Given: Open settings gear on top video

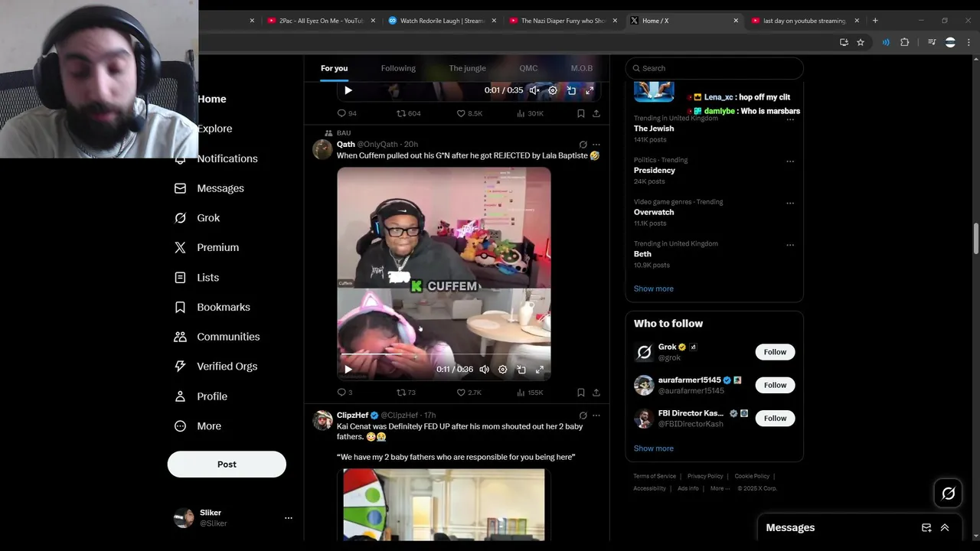Looking at the screenshot, I should (553, 90).
